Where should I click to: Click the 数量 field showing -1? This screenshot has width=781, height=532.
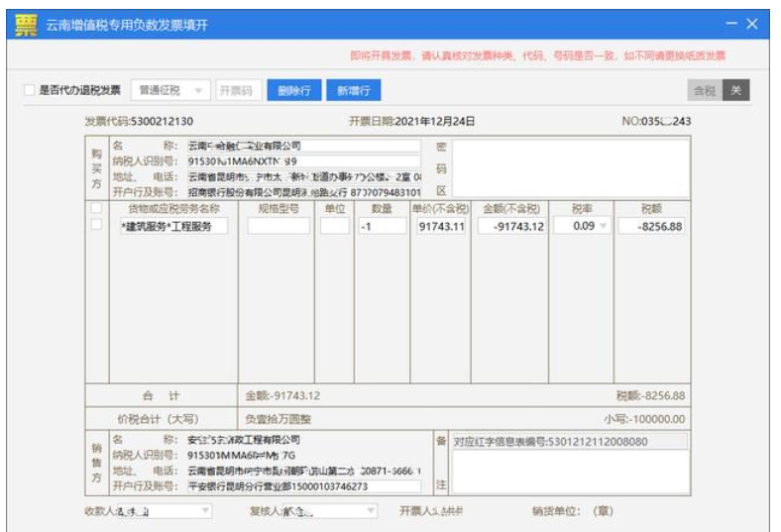click(382, 227)
